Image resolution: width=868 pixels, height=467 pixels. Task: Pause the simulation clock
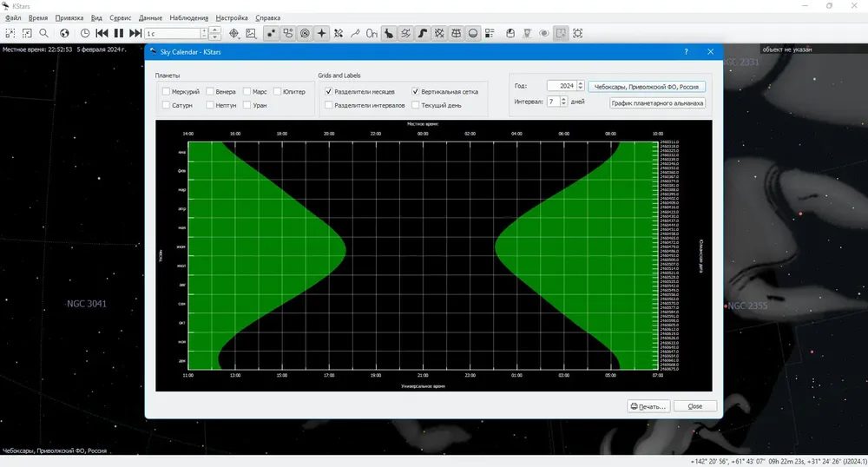pos(118,33)
